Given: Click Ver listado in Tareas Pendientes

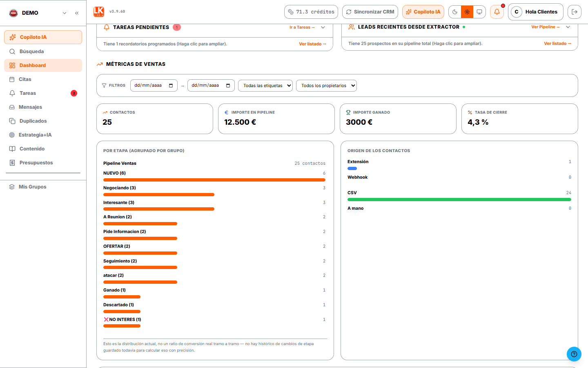Looking at the screenshot, I should pos(313,44).
